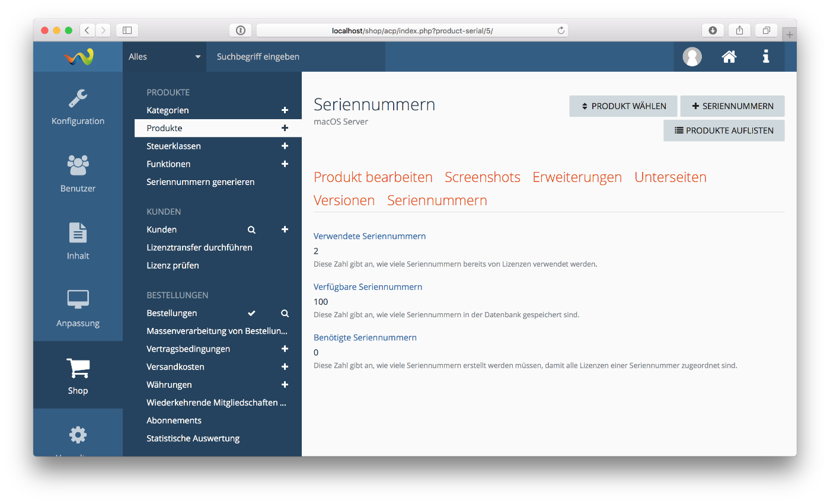Click the Produkte auflisten button
Viewport: 830px width, 504px height.
click(x=724, y=130)
